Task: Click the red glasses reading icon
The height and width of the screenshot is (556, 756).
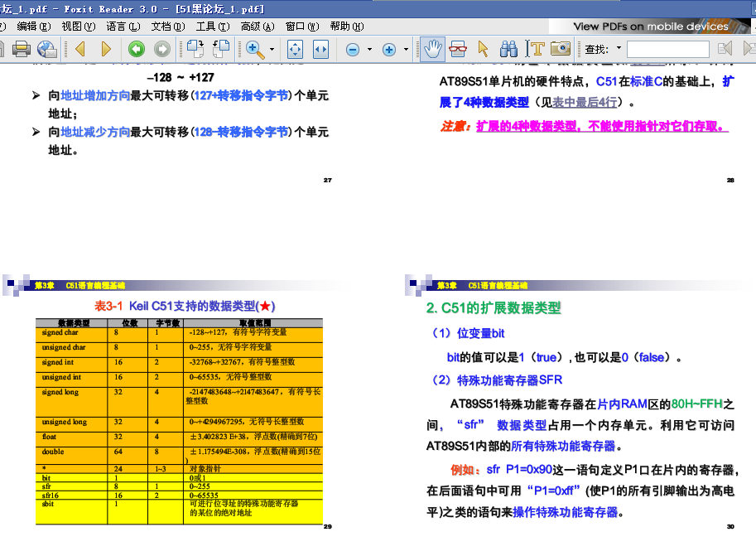Action: point(458,49)
